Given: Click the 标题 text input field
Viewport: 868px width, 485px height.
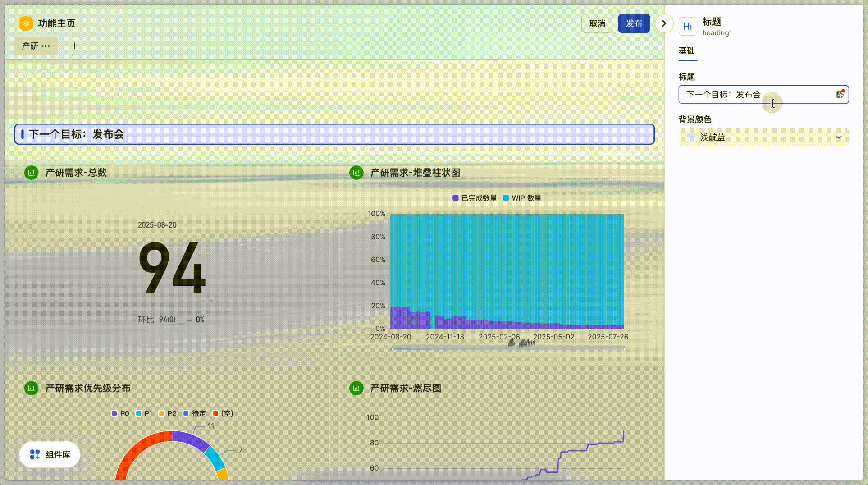Looking at the screenshot, I should coord(763,95).
